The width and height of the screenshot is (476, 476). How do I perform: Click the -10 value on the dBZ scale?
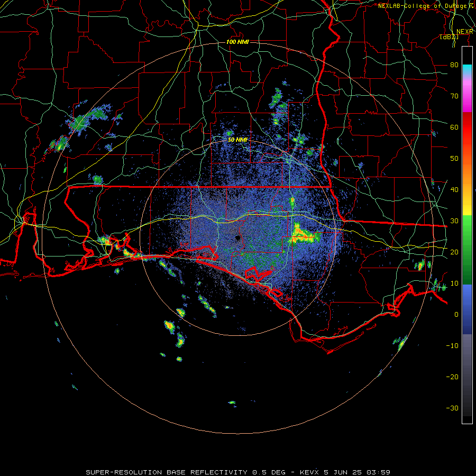pyautogui.click(x=452, y=346)
